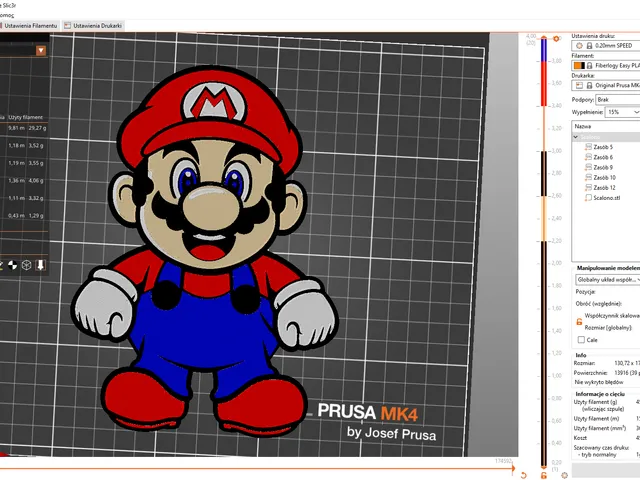The image size is (640, 480).
Task: Click the lower thumb of vertical layer slider
Action: click(544, 467)
